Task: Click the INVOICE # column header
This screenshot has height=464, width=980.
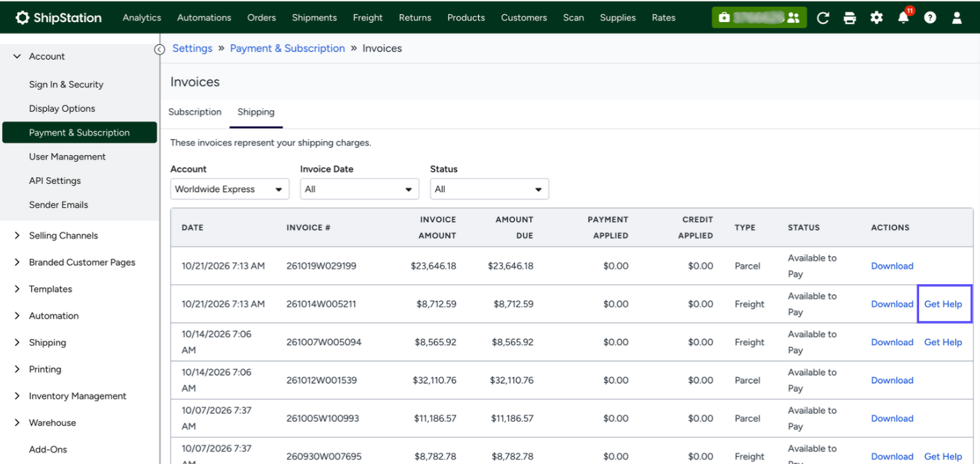Action: tap(308, 227)
